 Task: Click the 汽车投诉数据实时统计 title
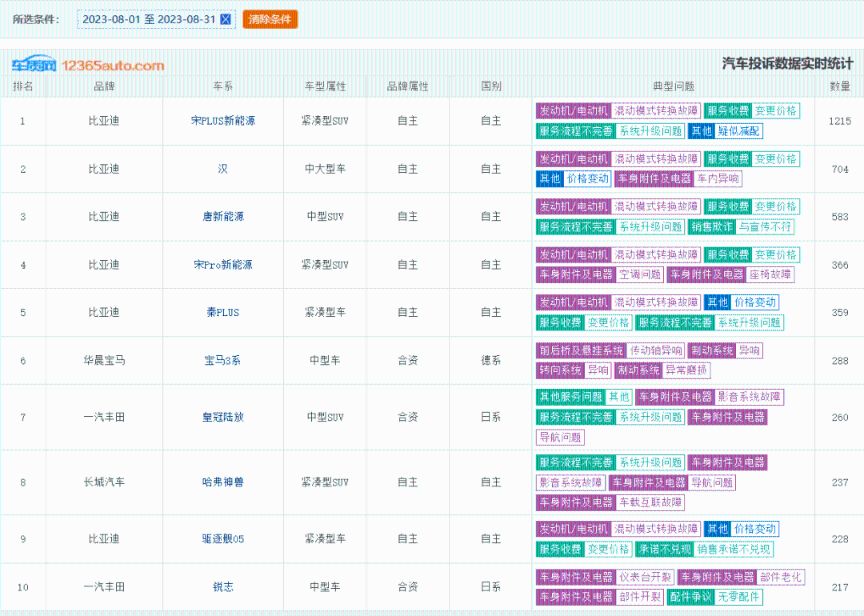(787, 64)
